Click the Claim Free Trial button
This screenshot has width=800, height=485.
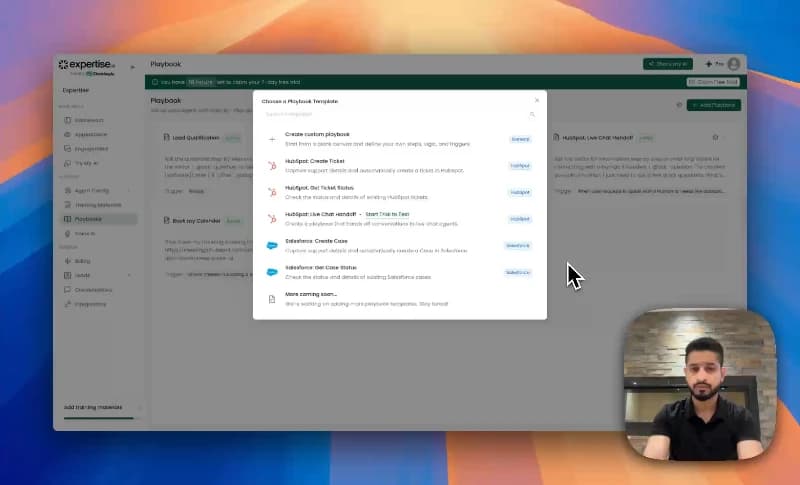713,82
